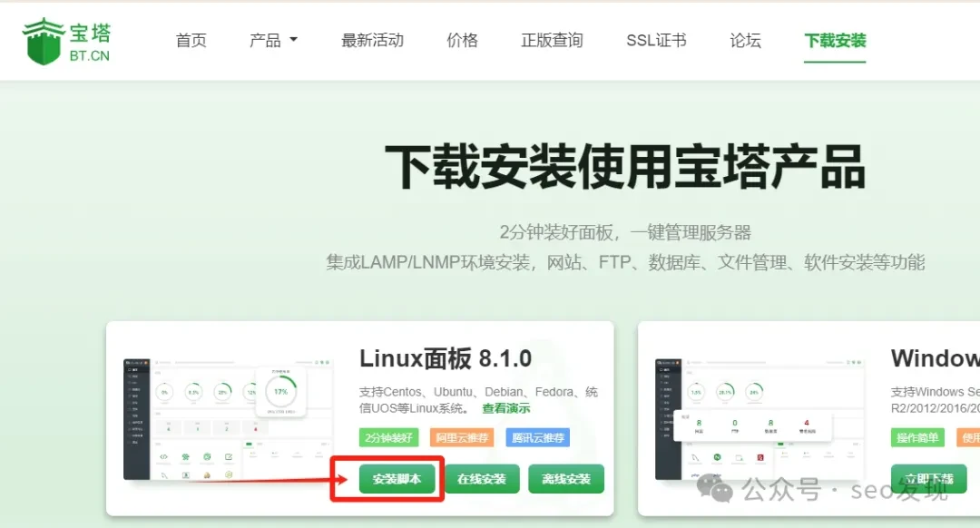
Task: Visit the 论坛 forum link
Action: tap(745, 41)
